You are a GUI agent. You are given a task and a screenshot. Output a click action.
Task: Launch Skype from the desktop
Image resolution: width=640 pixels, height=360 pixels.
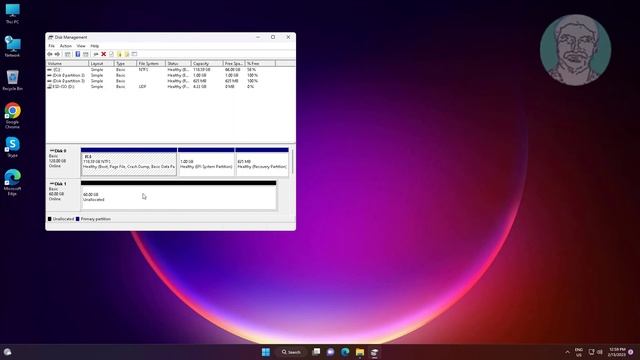coord(12,147)
